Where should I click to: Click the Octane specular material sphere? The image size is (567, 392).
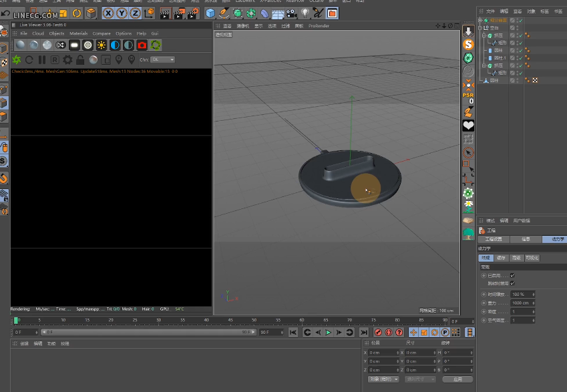tap(47, 45)
